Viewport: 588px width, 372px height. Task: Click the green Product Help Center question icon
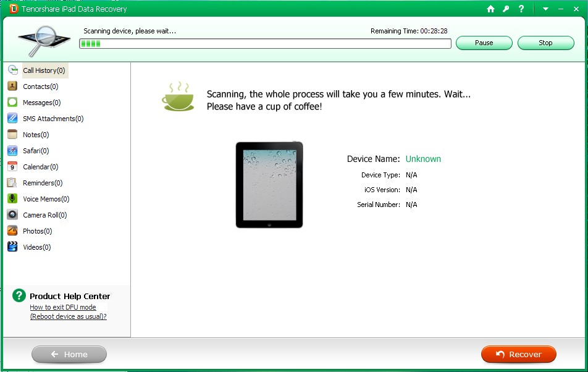point(19,295)
